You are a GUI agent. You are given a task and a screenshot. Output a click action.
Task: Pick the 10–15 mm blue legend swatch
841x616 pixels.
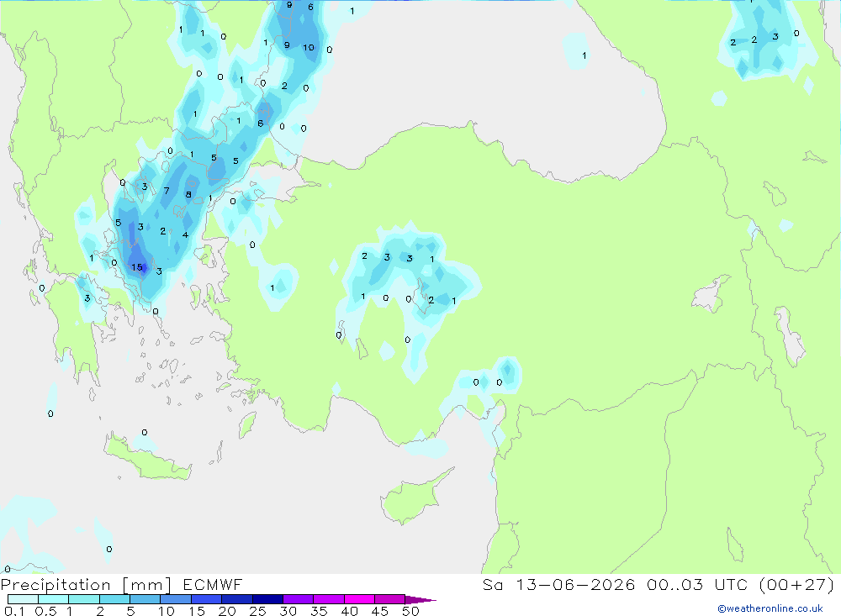coord(176,599)
